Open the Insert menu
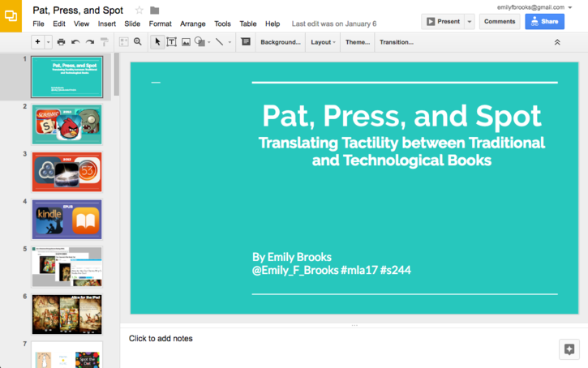This screenshot has height=368, width=588. (107, 24)
